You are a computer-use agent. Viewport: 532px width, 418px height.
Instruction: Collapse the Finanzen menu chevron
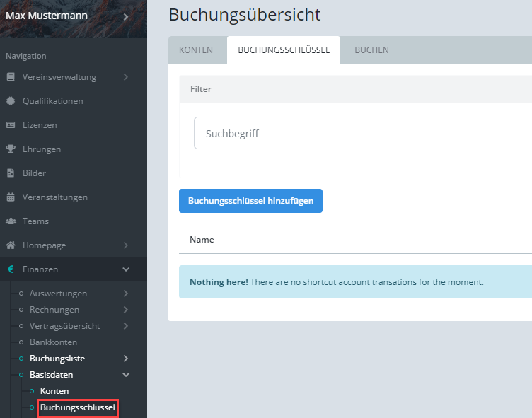coord(126,269)
